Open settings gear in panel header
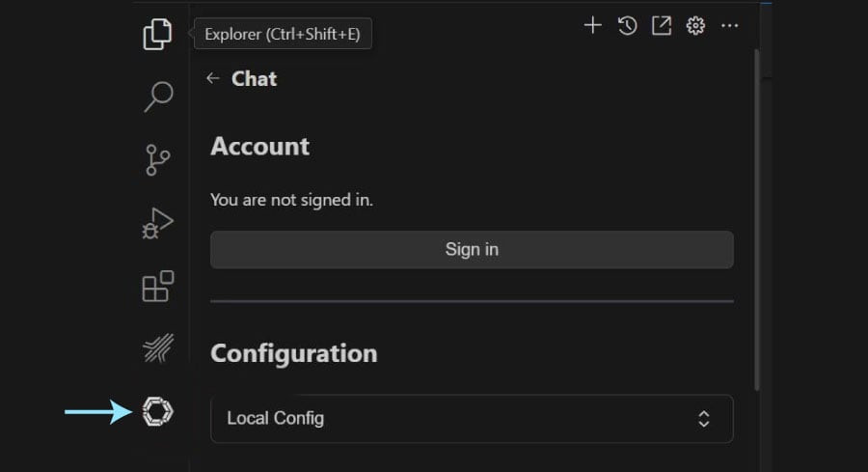 point(695,25)
